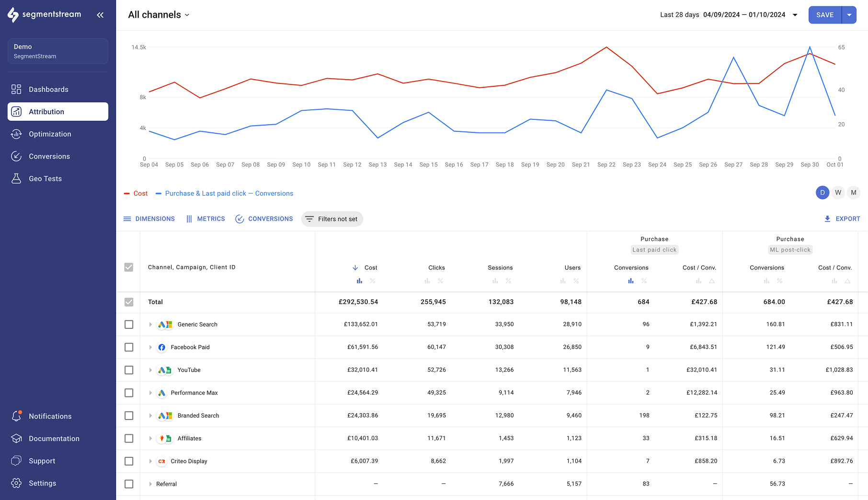Click the Settings gear icon

(16, 483)
